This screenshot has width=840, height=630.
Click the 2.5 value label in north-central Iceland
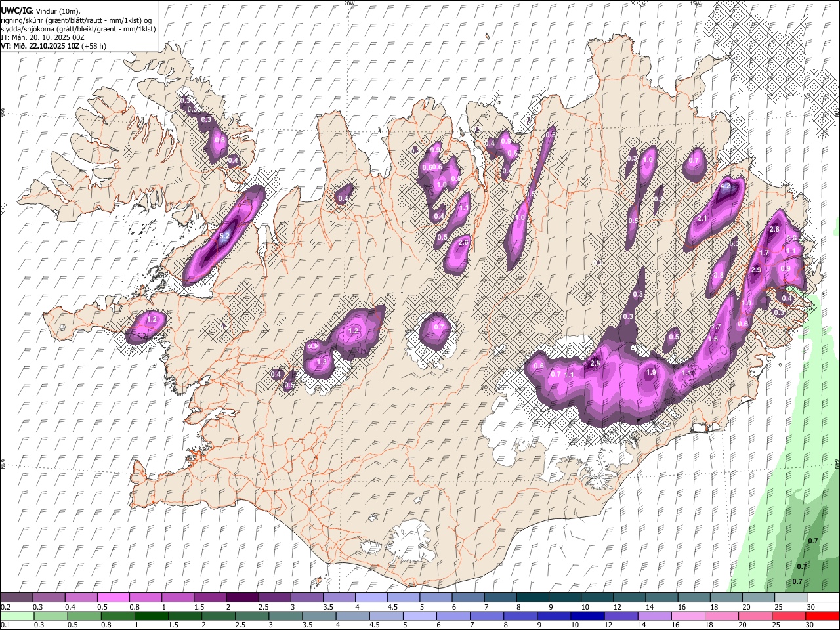tap(463, 243)
